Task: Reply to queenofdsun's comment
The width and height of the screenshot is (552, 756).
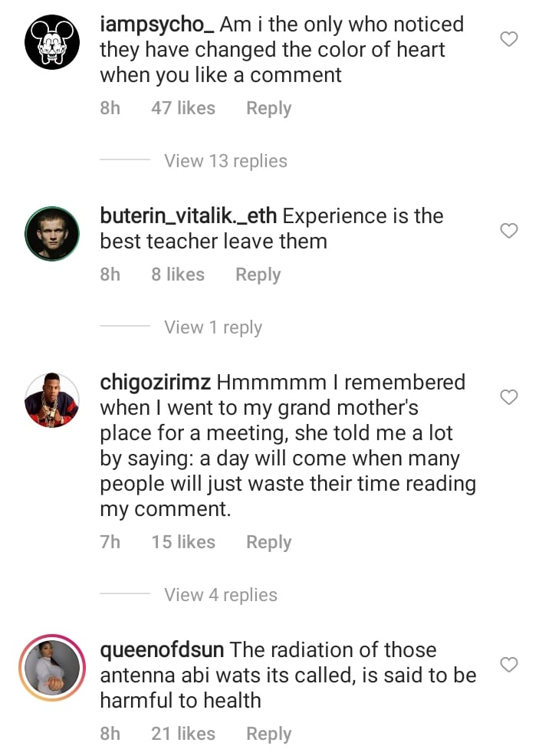Action: pos(268,734)
